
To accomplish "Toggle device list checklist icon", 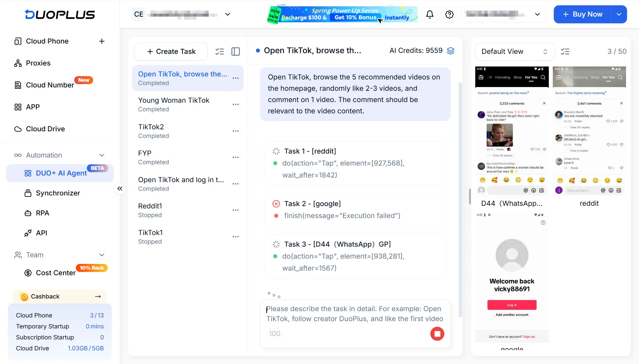I will [565, 52].
